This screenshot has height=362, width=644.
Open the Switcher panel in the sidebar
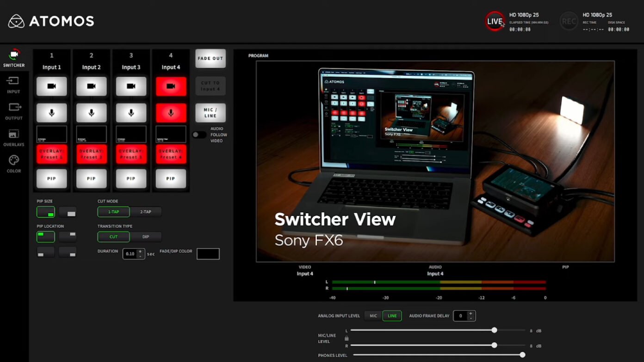tap(13, 58)
